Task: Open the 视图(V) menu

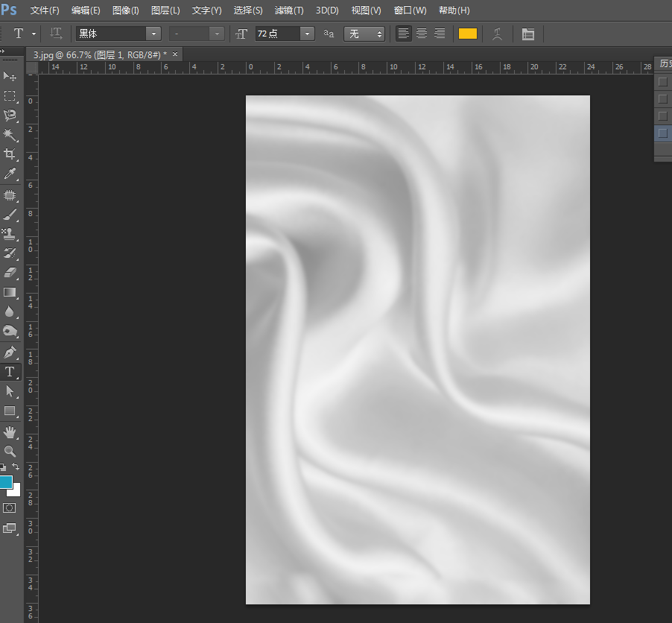Action: 366,10
